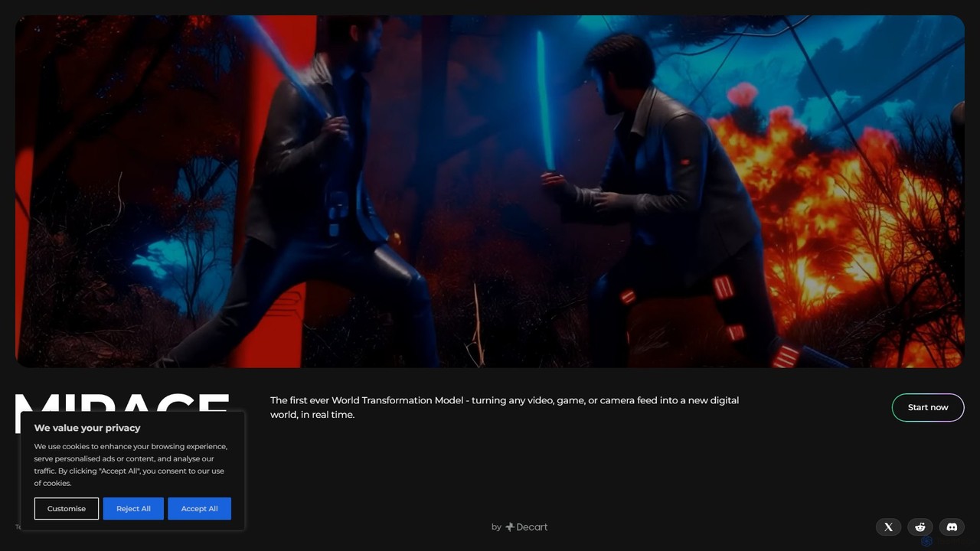The width and height of the screenshot is (980, 551).
Task: Click the 'The first ever World Transformation Model' text
Action: tap(505, 407)
